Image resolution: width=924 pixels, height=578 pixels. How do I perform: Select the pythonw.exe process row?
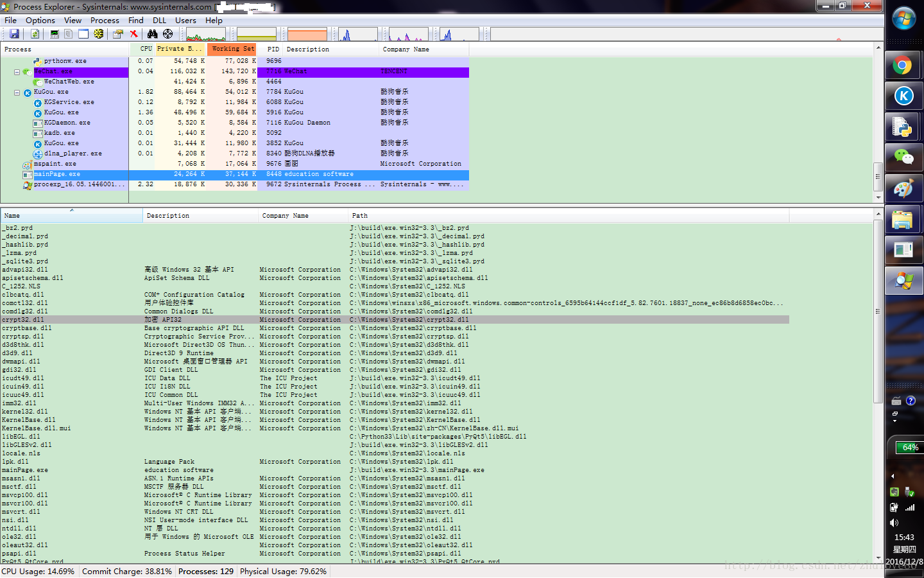[x=234, y=61]
